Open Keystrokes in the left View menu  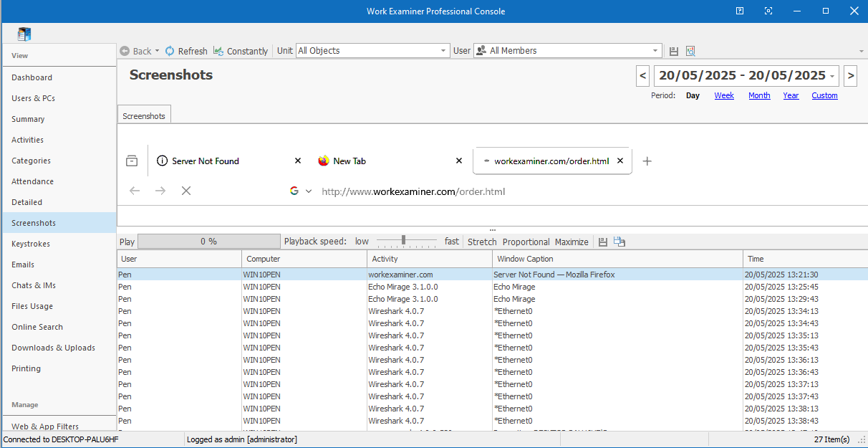point(32,244)
